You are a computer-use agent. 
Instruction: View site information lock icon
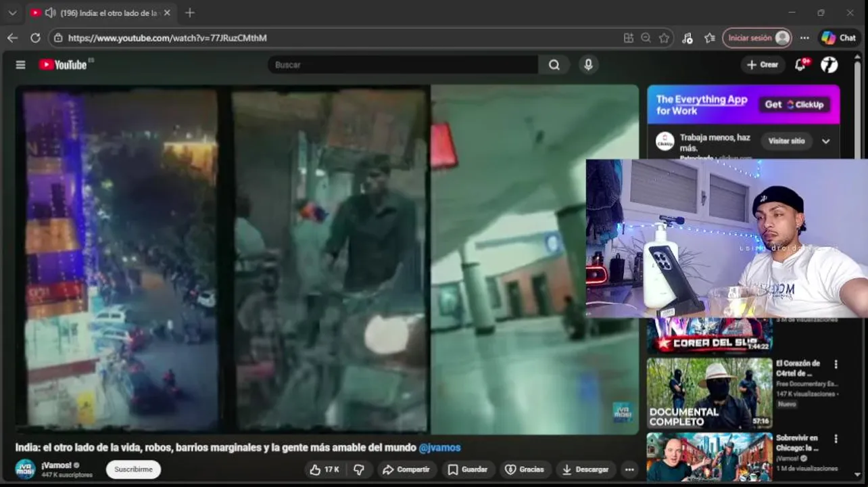[58, 38]
